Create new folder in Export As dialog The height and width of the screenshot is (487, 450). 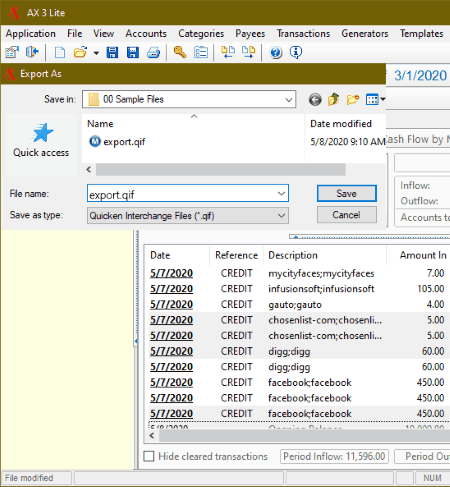click(x=353, y=99)
